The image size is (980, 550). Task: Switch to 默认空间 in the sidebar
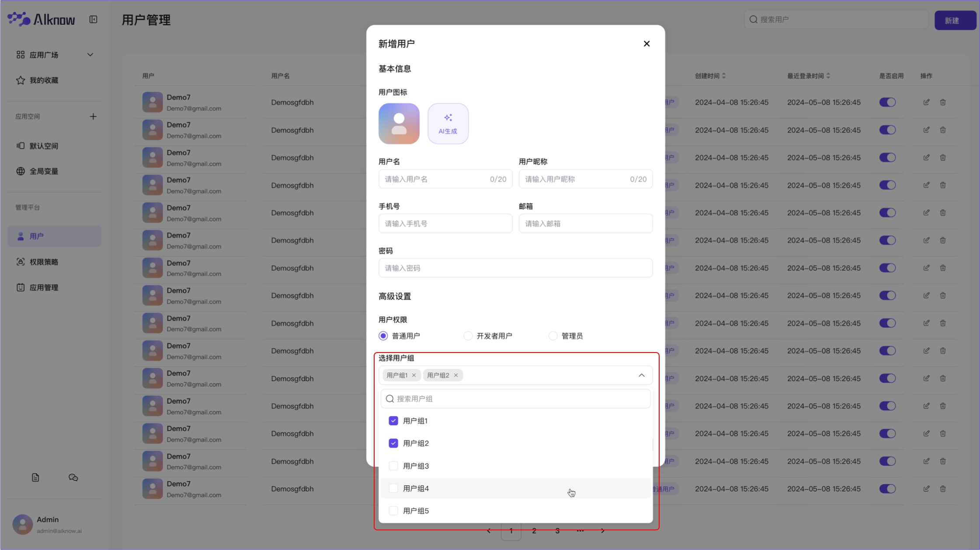(x=44, y=145)
